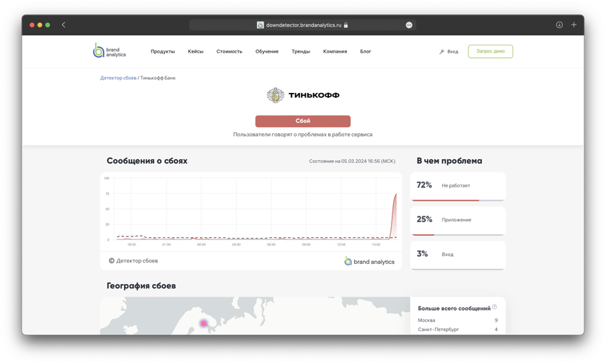Click the 25% Приложение progress bar
This screenshot has width=606, height=364.
coord(457,235)
